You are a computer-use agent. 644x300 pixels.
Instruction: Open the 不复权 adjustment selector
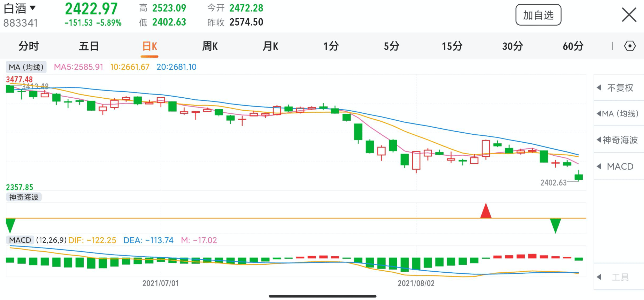619,88
